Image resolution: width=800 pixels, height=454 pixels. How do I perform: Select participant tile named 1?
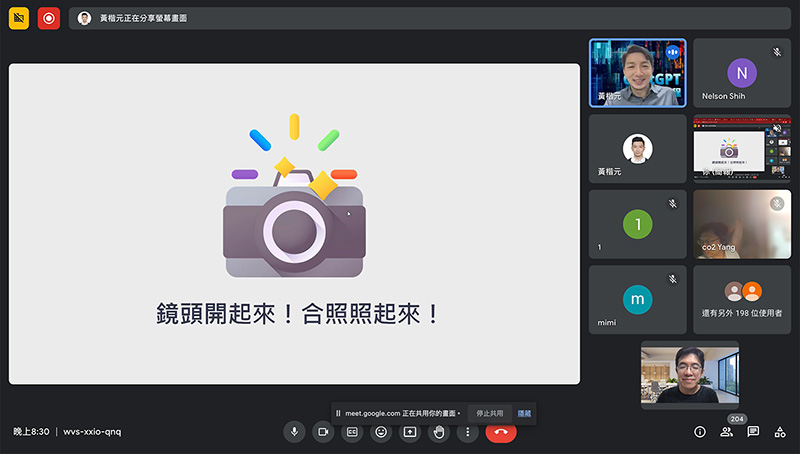pos(638,224)
